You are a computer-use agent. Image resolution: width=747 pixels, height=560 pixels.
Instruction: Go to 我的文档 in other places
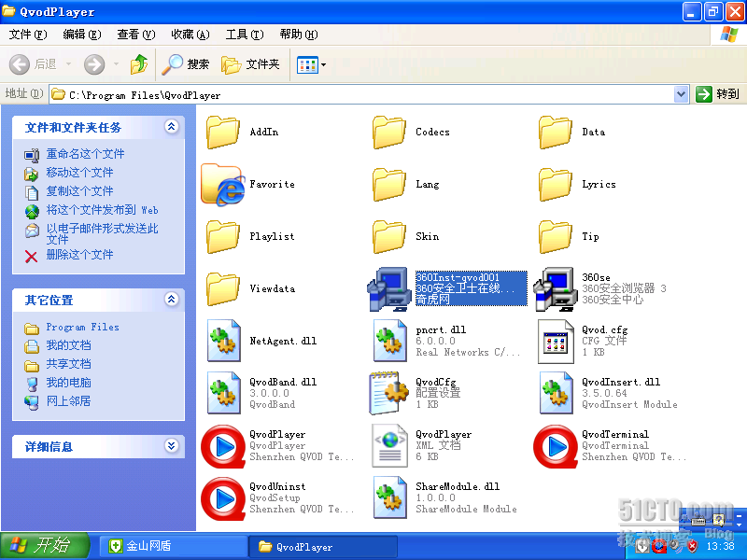(68, 345)
